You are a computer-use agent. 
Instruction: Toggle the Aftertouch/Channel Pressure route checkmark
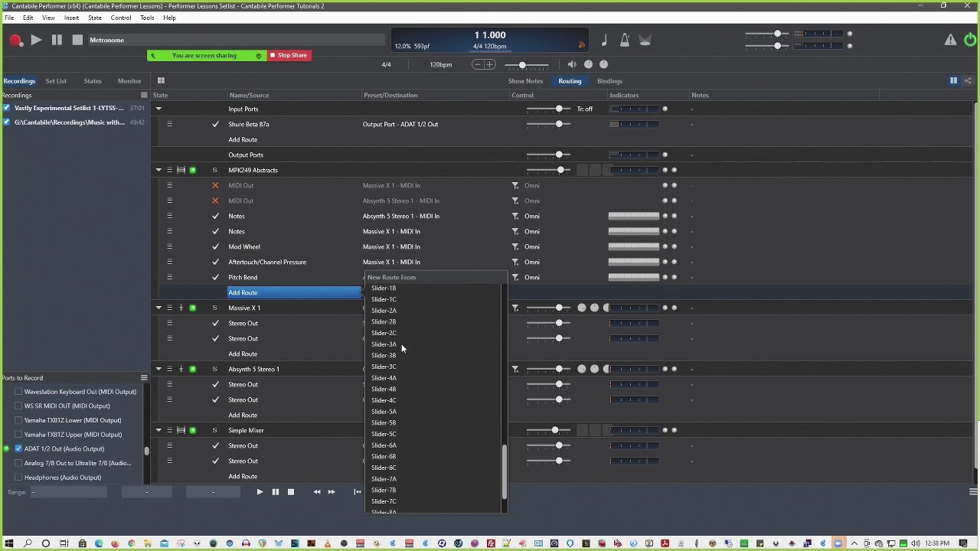215,262
